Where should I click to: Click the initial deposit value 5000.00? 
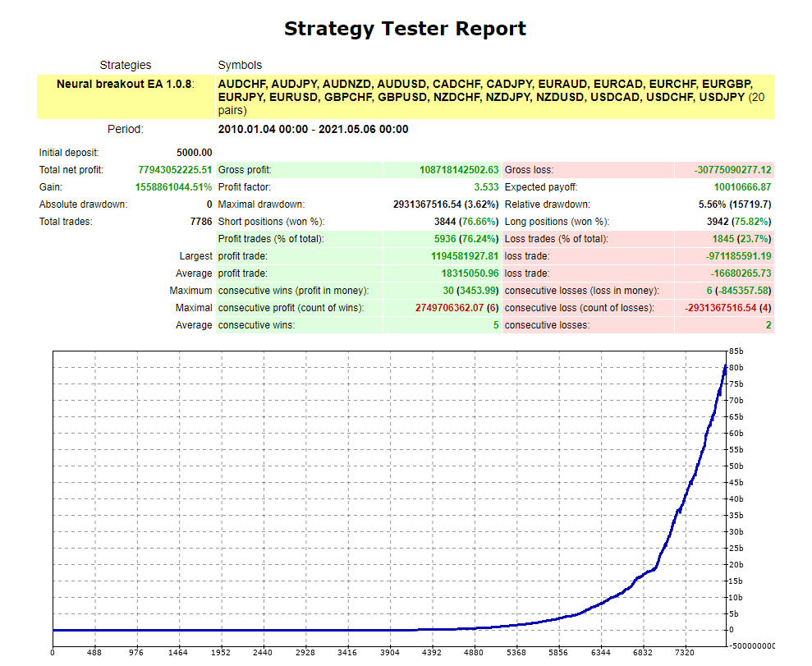click(195, 152)
